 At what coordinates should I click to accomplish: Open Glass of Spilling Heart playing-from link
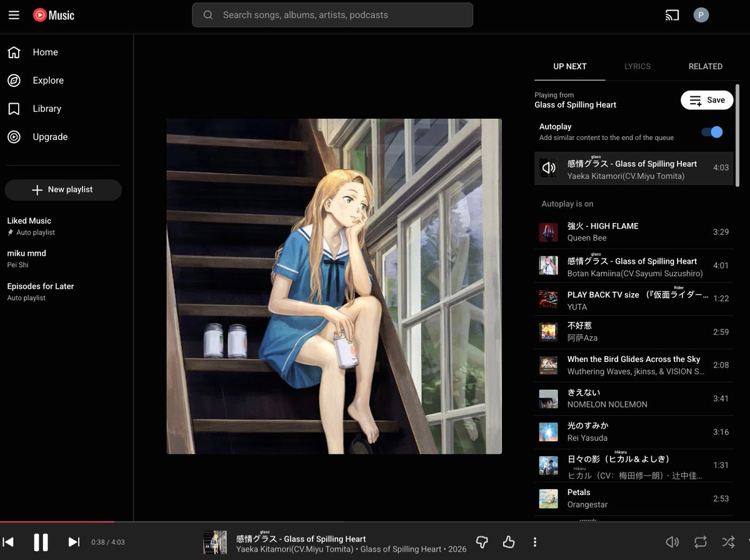[575, 105]
